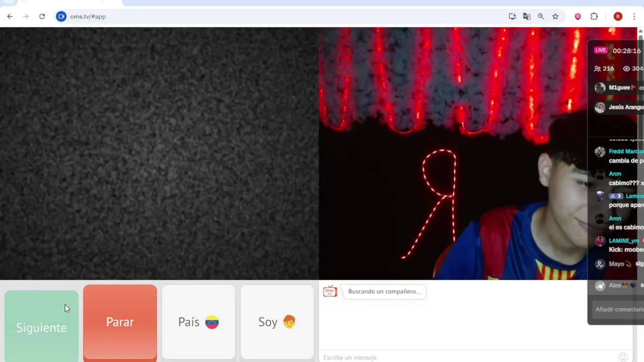The height and width of the screenshot is (362, 644).
Task: Bookmark this page with the star icon
Action: tap(555, 17)
